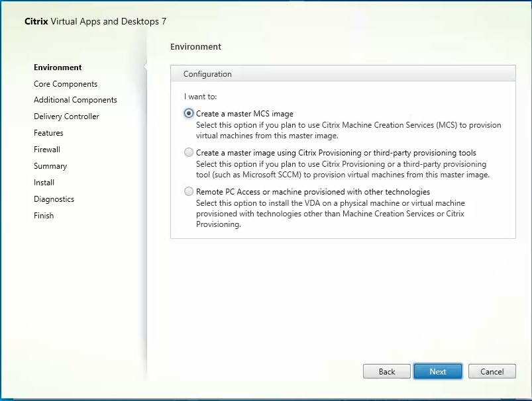Select Remote PC Access or machine provisioned option
This screenshot has height=401, width=532.
click(189, 192)
